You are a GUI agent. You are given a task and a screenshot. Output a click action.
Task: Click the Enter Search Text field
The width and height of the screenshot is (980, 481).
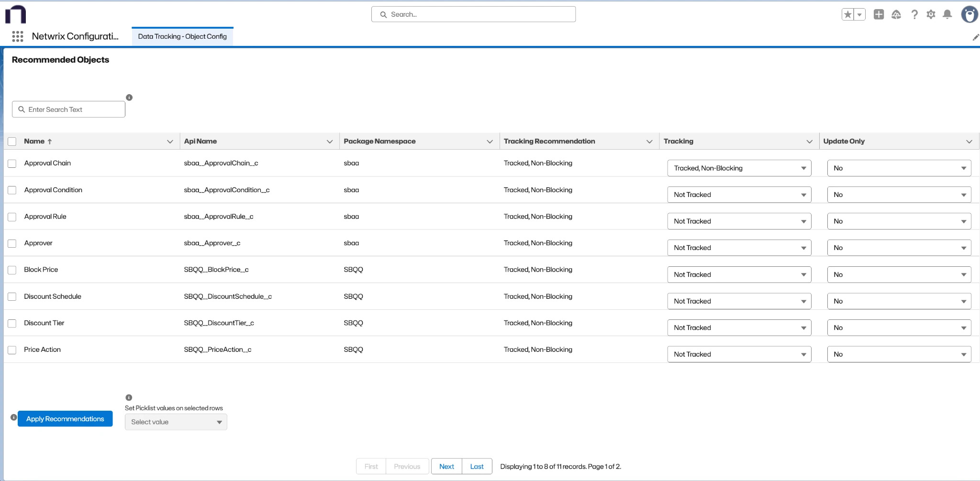click(x=68, y=109)
